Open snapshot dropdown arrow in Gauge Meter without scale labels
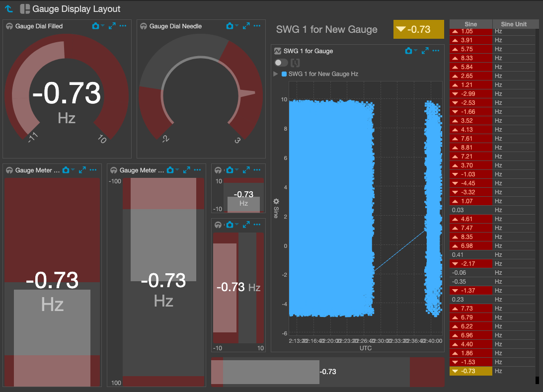Image resolution: width=543 pixels, height=392 pixels. [x=73, y=170]
